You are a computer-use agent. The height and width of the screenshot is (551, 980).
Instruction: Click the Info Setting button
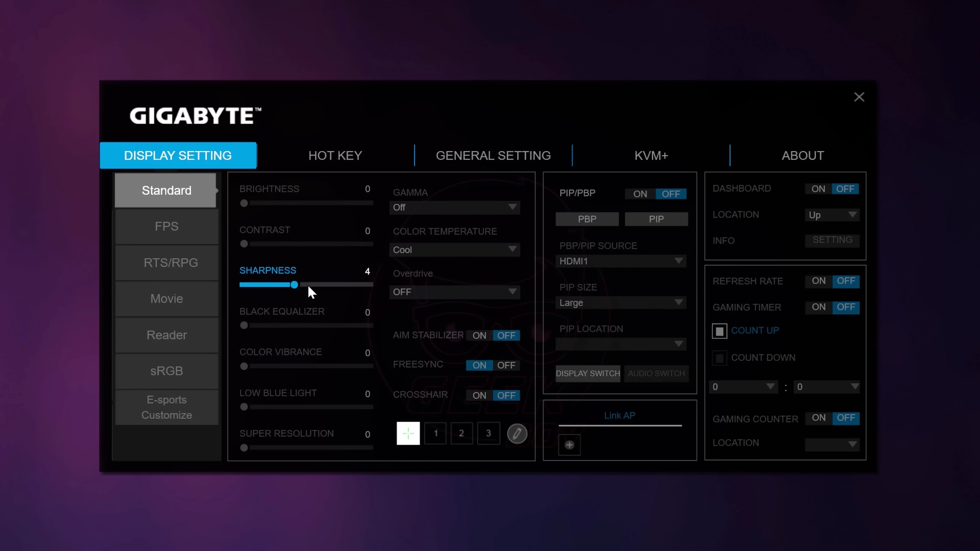832,240
